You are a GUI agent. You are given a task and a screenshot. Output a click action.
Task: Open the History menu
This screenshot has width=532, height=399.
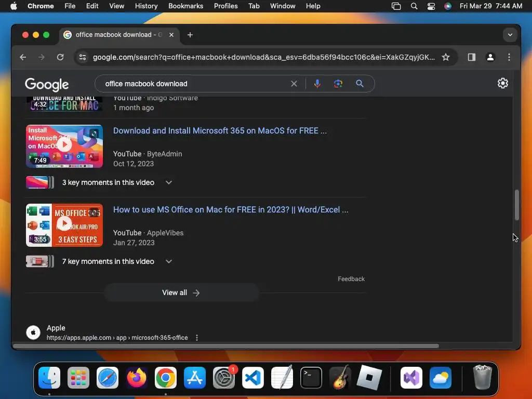coord(146,6)
